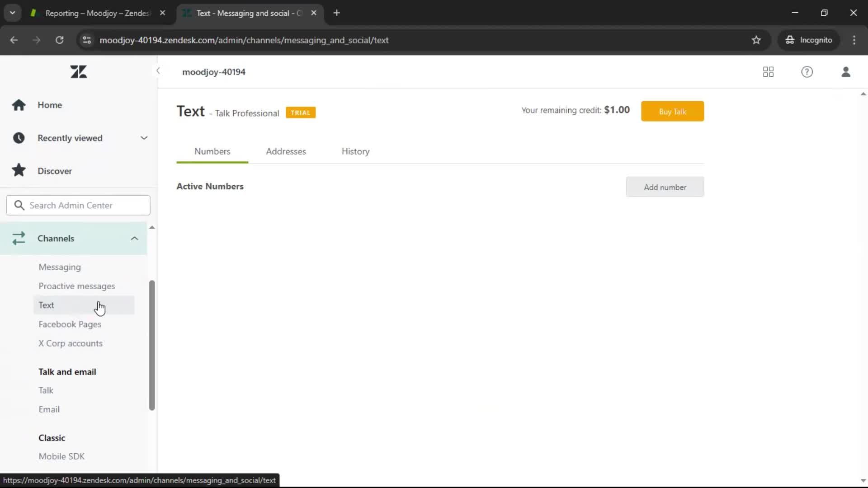This screenshot has width=868, height=488.
Task: Click main page scroll down arrow
Action: pyautogui.click(x=863, y=481)
